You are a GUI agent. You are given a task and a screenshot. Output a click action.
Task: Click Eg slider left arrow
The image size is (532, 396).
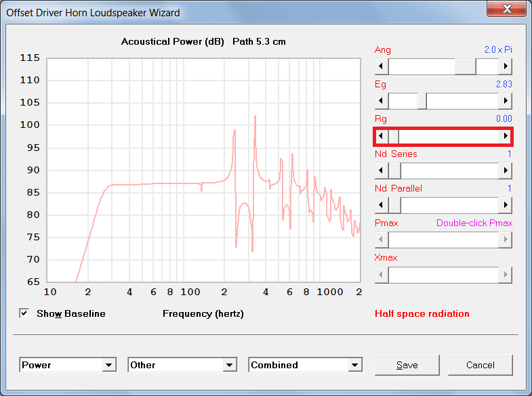tap(382, 101)
